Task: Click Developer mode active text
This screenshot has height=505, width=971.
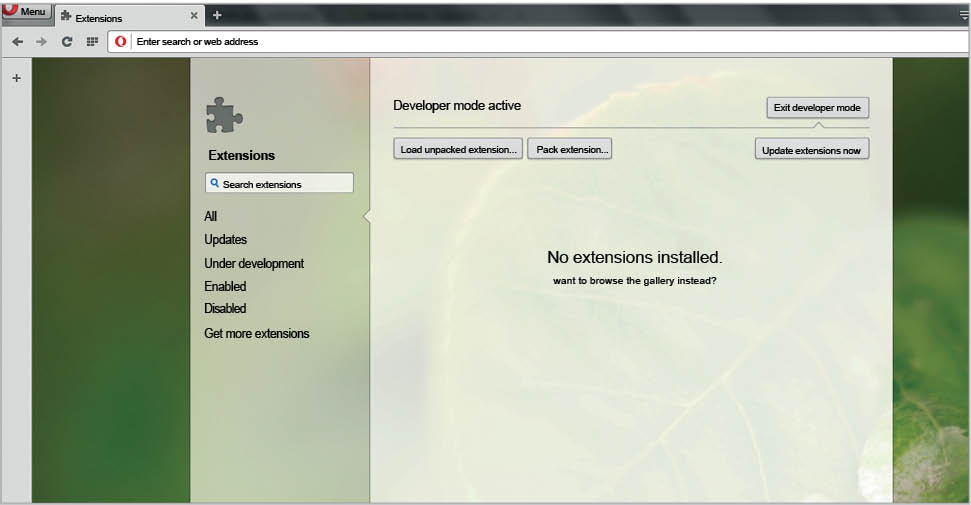Action: pos(457,106)
